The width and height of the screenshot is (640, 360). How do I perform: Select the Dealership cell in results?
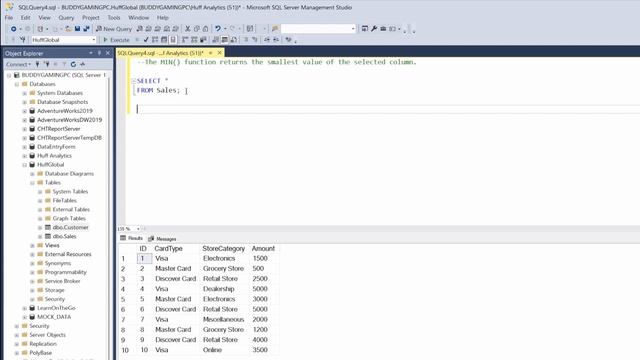pyautogui.click(x=219, y=289)
